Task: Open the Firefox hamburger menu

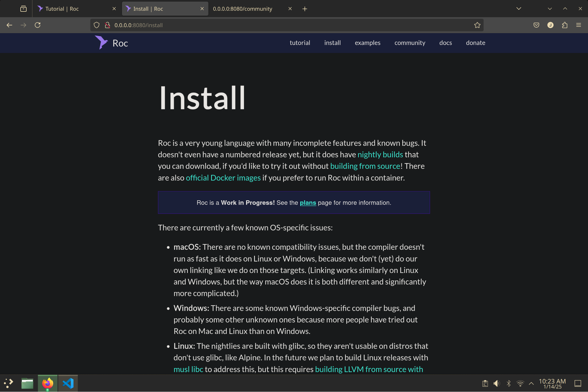Action: pos(579,25)
